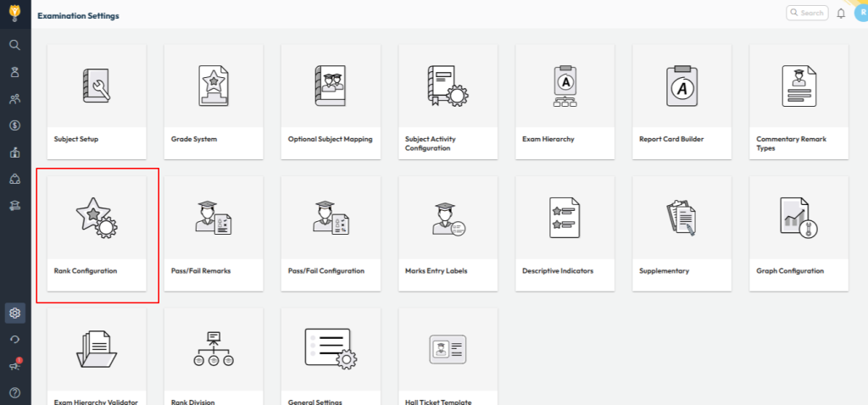
Task: Launch the Report Card Builder
Action: (682, 101)
